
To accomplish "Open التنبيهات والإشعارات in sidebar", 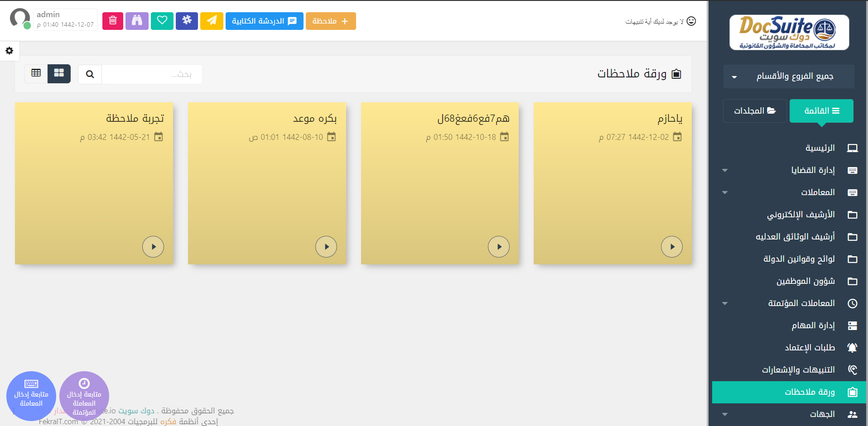I will click(798, 370).
